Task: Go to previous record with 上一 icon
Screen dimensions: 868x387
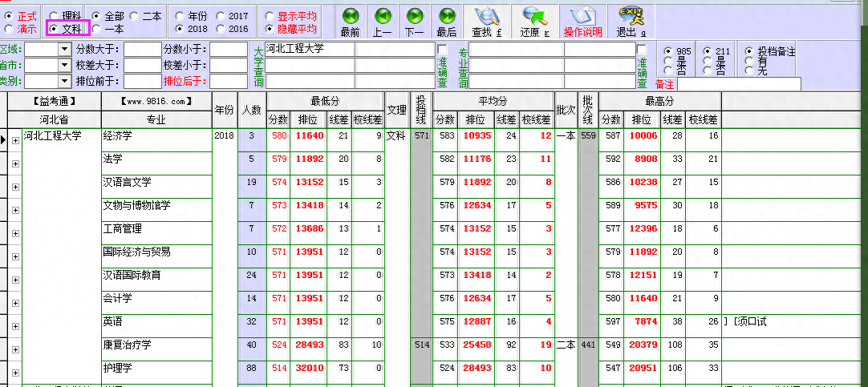Action: pyautogui.click(x=383, y=16)
